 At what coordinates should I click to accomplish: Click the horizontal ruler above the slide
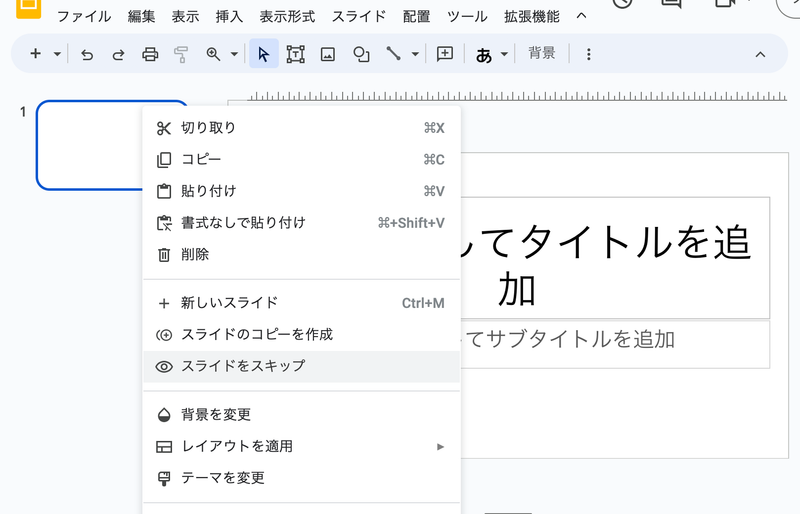point(517,96)
